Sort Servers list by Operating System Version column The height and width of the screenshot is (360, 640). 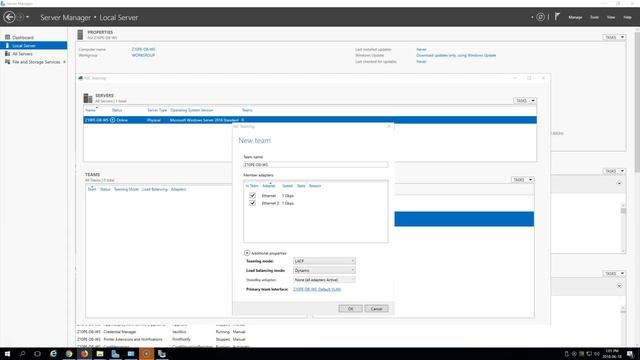click(191, 110)
